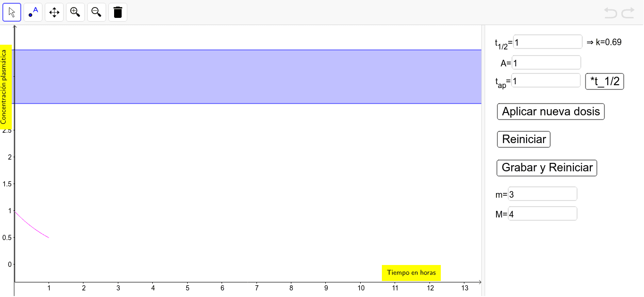Choose the Point tool
Image resolution: width=644 pixels, height=297 pixels.
(x=33, y=12)
